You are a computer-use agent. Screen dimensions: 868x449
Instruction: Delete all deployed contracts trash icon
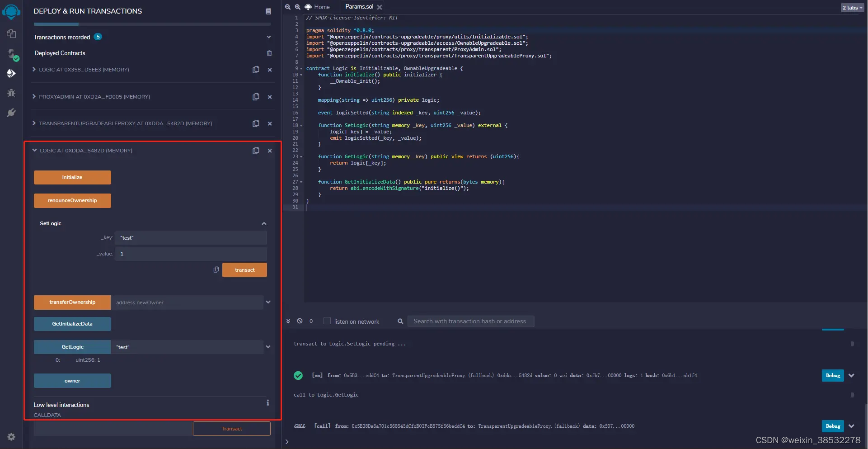pos(269,53)
